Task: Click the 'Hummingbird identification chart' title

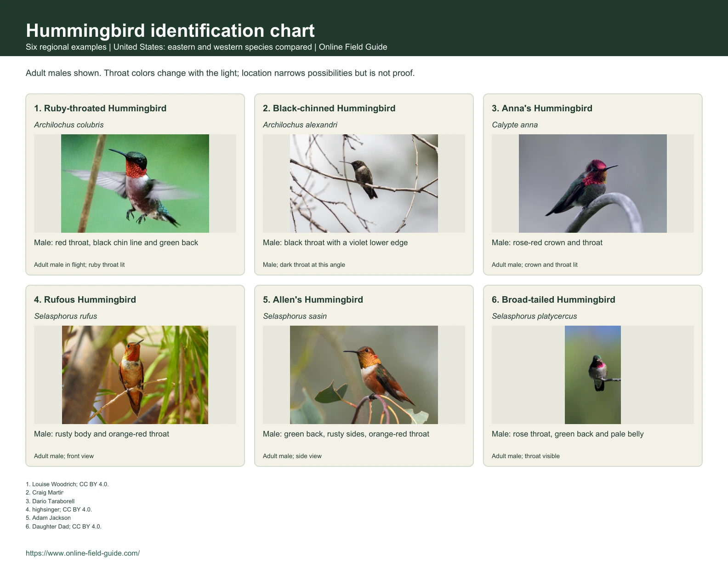Action: point(170,30)
